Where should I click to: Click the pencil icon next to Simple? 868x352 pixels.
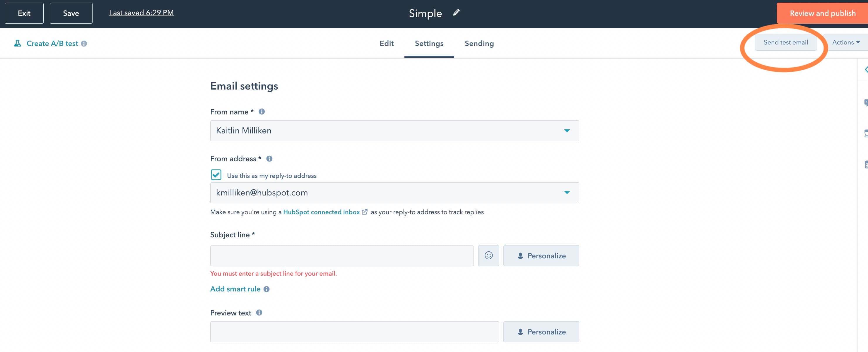pos(456,13)
